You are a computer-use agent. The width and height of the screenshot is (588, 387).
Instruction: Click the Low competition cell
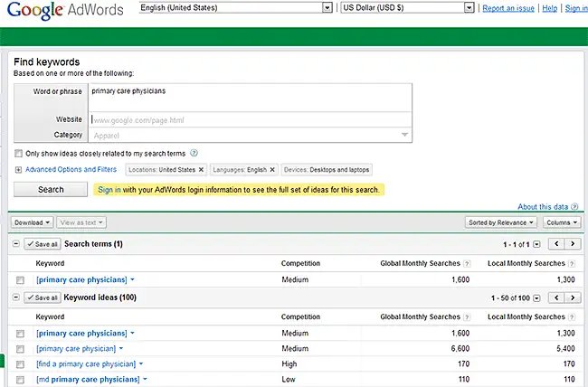(x=289, y=379)
